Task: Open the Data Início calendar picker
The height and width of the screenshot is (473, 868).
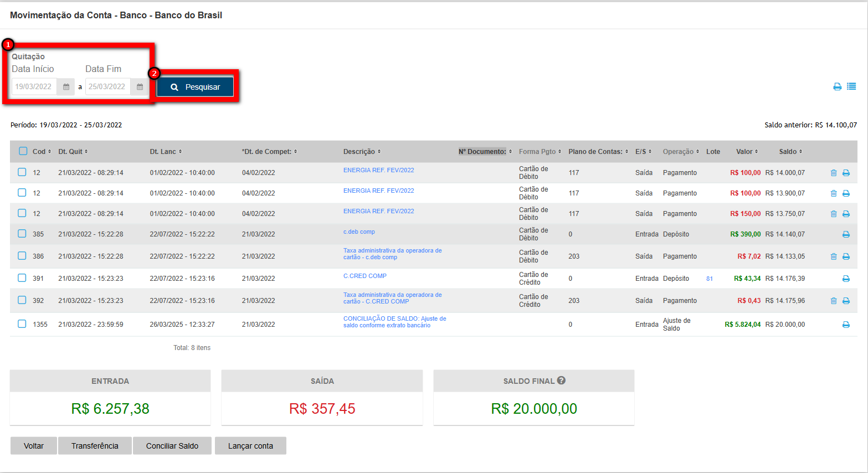Action: coord(66,87)
